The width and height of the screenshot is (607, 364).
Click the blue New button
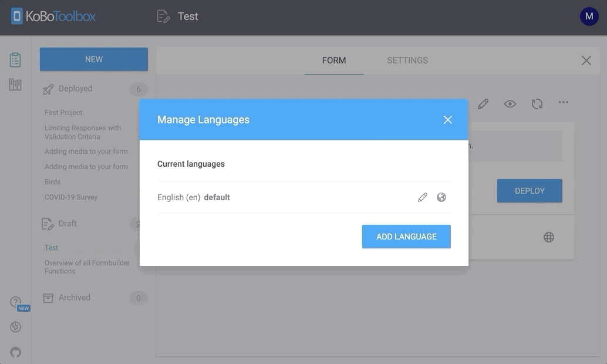tap(94, 59)
